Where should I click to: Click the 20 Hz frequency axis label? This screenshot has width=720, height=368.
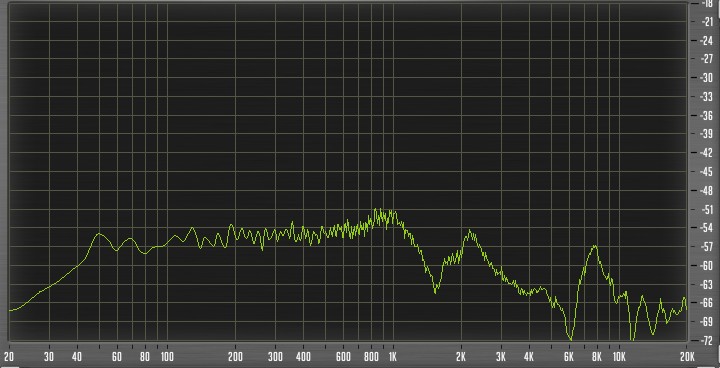tap(9, 357)
